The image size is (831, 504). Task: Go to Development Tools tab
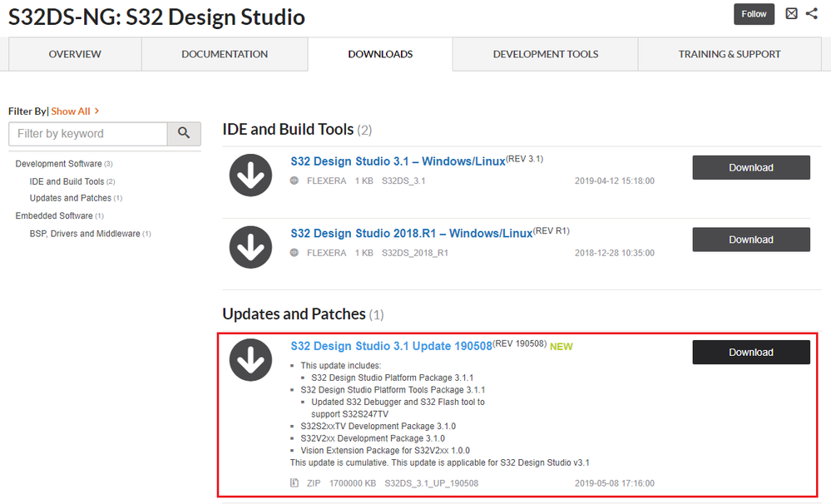tap(546, 54)
